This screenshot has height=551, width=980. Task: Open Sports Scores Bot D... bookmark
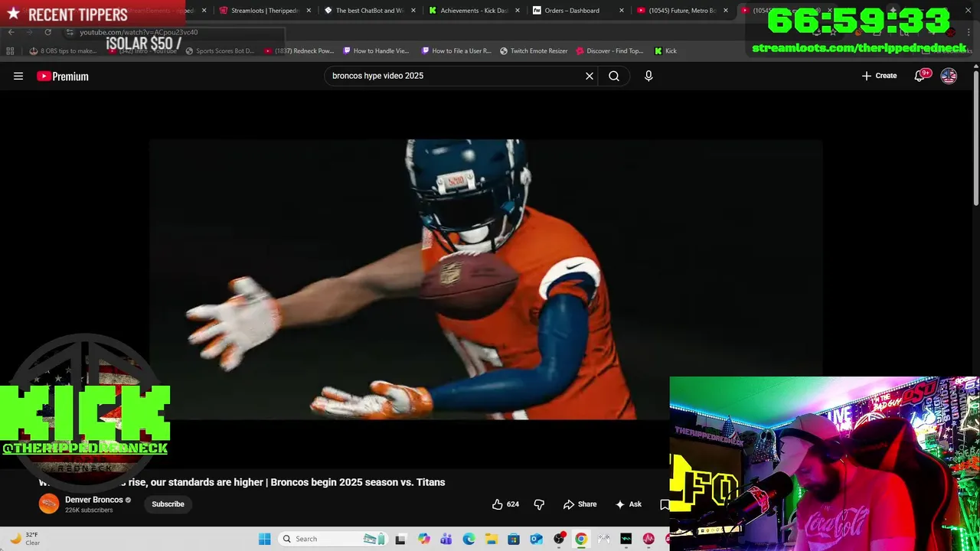click(x=220, y=51)
